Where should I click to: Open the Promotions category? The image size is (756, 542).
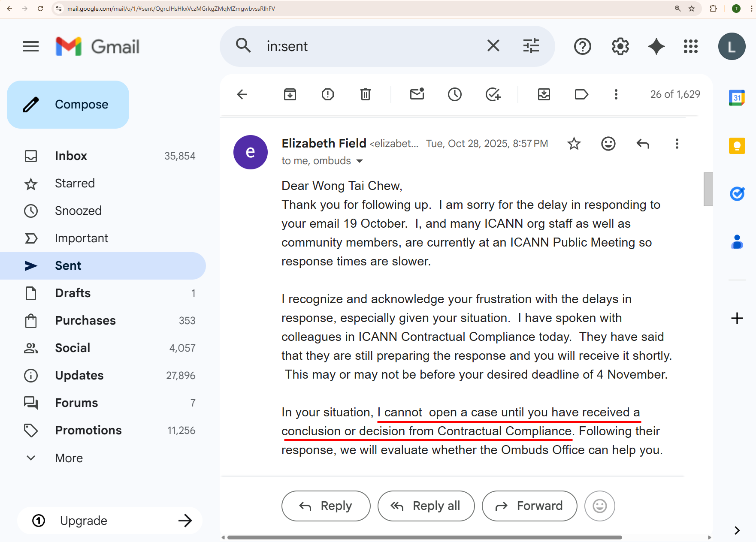point(103,431)
